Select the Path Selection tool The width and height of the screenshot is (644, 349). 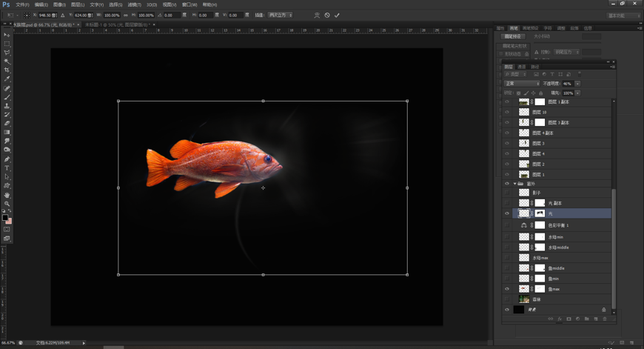[7, 177]
